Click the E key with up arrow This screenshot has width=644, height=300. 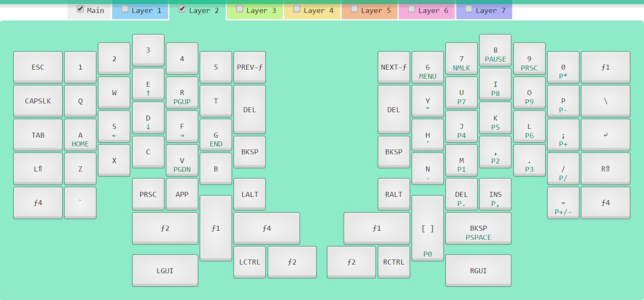(x=148, y=88)
